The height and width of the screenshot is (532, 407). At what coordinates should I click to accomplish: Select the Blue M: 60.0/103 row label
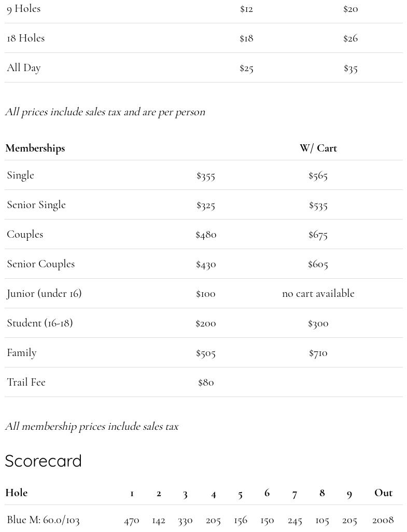click(x=44, y=520)
